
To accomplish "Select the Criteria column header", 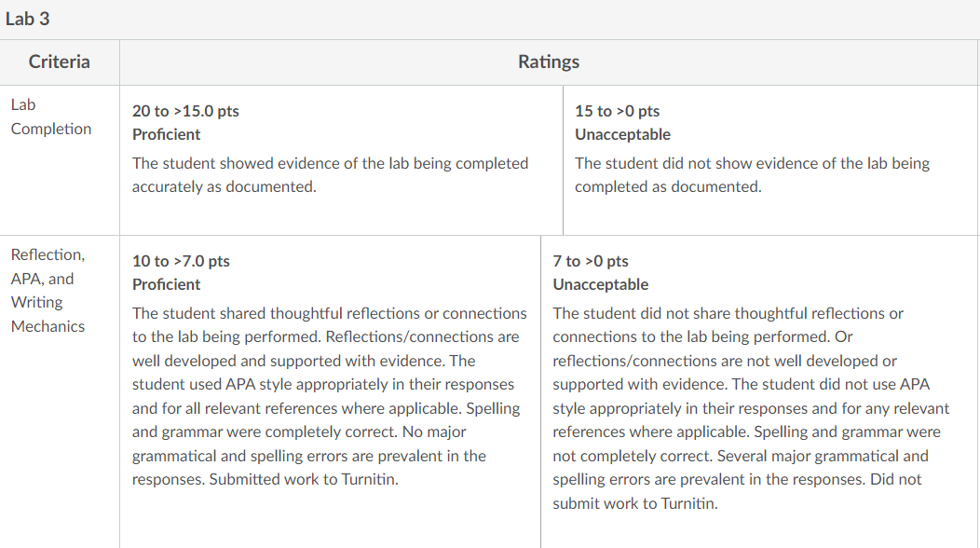I will [60, 62].
